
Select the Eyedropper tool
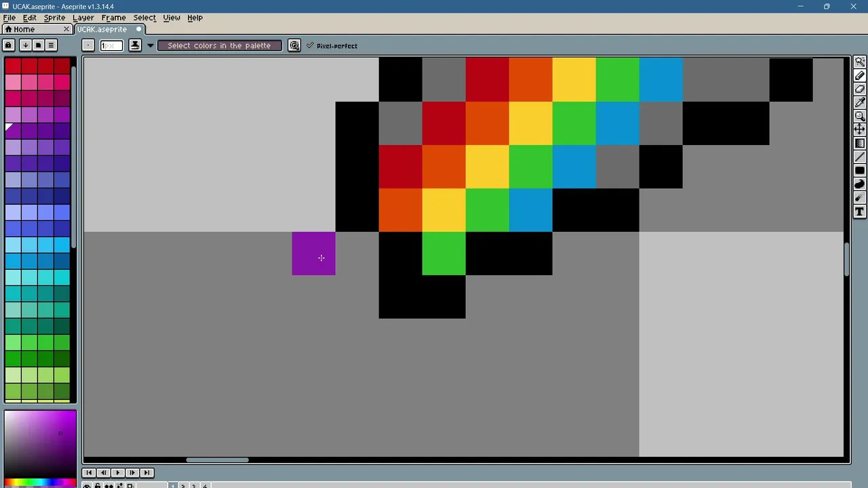860,102
